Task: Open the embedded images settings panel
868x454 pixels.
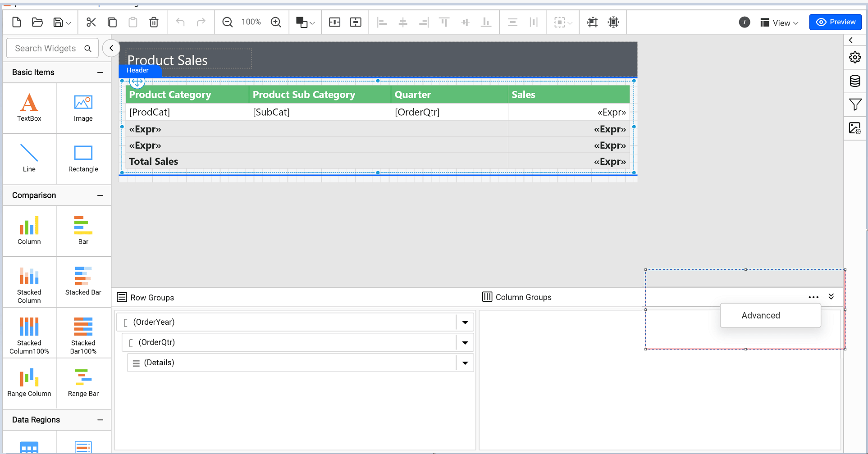Action: pyautogui.click(x=855, y=128)
